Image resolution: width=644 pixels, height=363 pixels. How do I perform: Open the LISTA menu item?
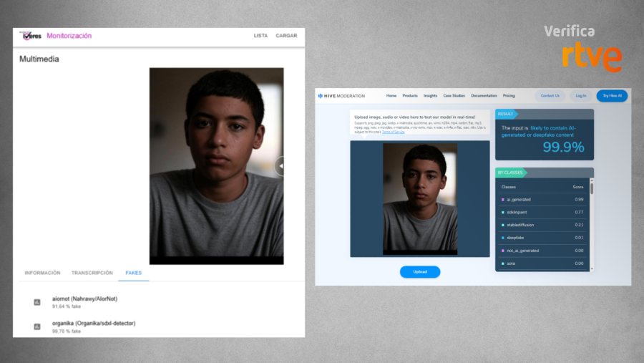pyautogui.click(x=260, y=36)
